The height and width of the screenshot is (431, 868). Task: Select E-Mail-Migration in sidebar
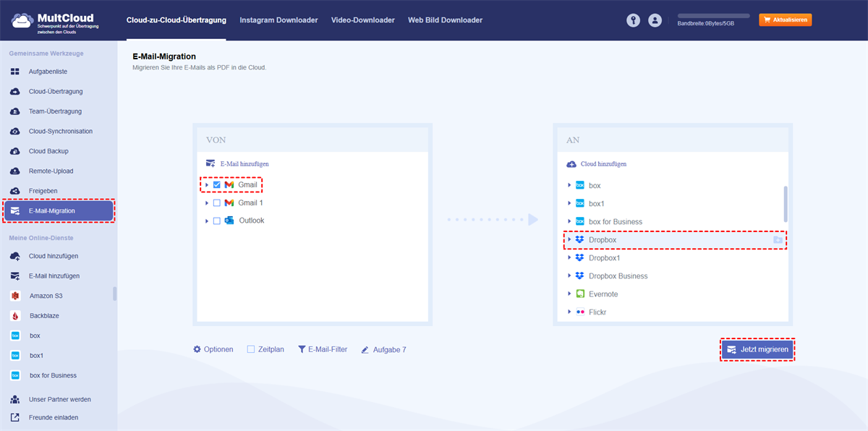(59, 210)
